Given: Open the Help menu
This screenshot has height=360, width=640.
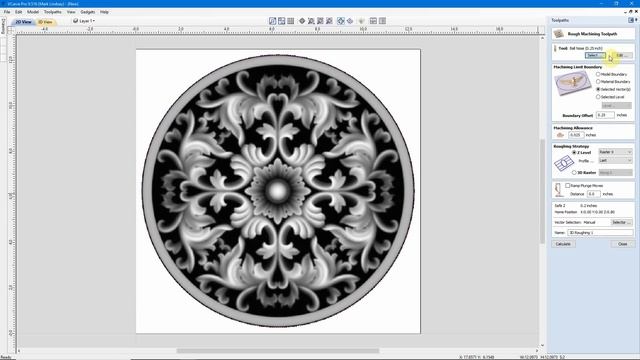Looking at the screenshot, I should tap(104, 12).
